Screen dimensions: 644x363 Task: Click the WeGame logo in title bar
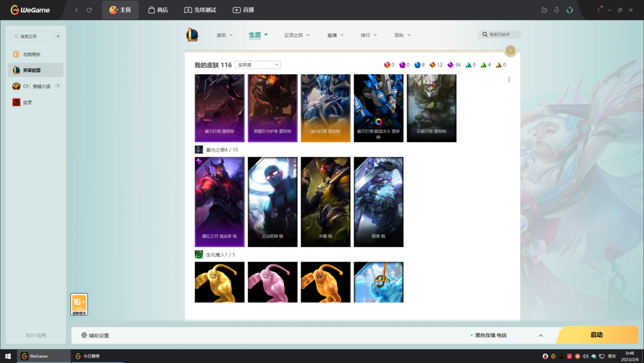pyautogui.click(x=30, y=10)
